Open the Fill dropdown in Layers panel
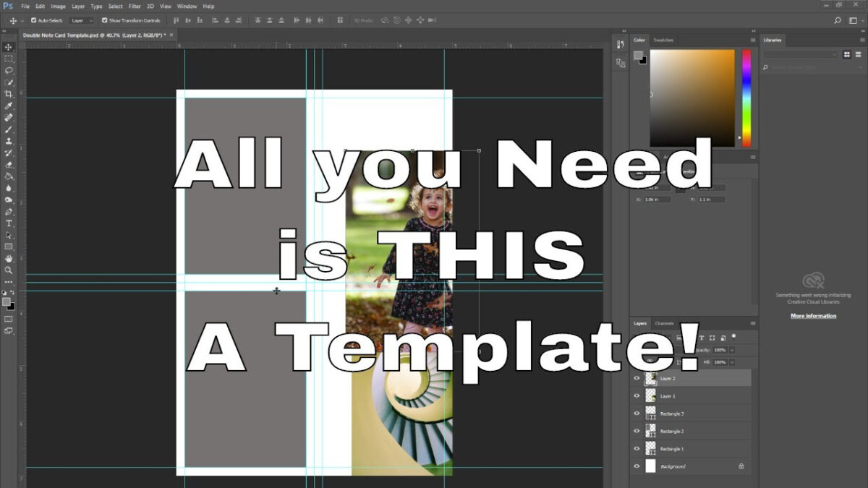Viewport: 868px width, 488px height. pyautogui.click(x=731, y=362)
